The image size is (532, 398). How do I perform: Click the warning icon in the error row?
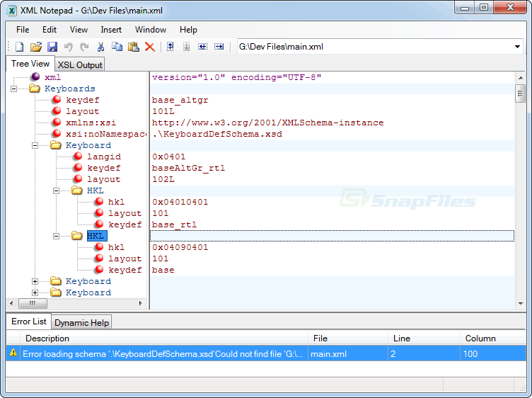pos(13,353)
